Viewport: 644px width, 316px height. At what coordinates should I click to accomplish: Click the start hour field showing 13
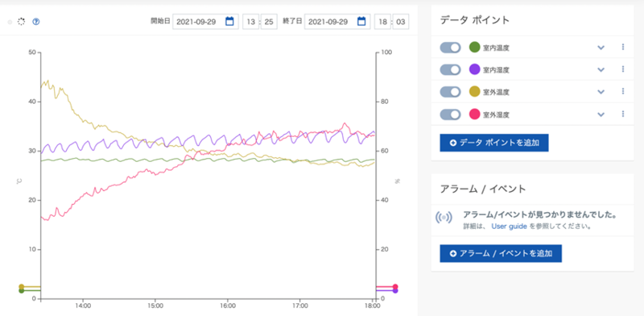pos(250,22)
